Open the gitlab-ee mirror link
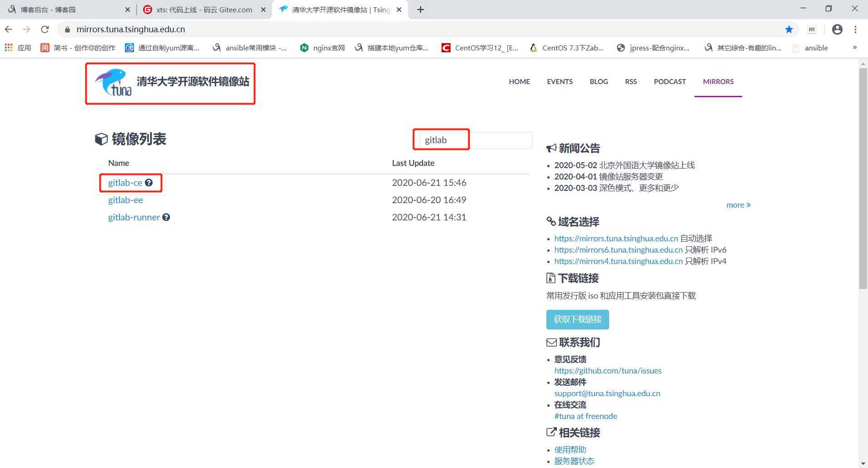Image resolution: width=868 pixels, height=468 pixels. click(125, 200)
